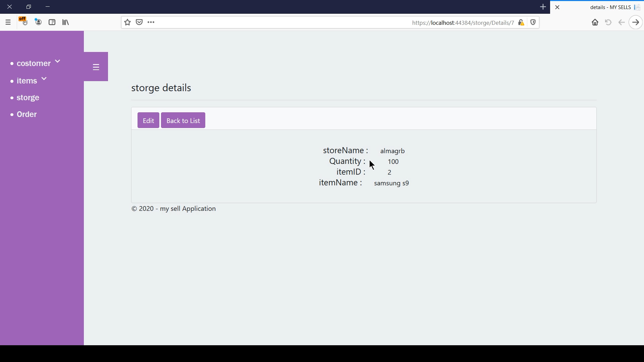Viewport: 644px width, 362px height.
Task: Open the Order section in sidebar
Action: pos(26,114)
